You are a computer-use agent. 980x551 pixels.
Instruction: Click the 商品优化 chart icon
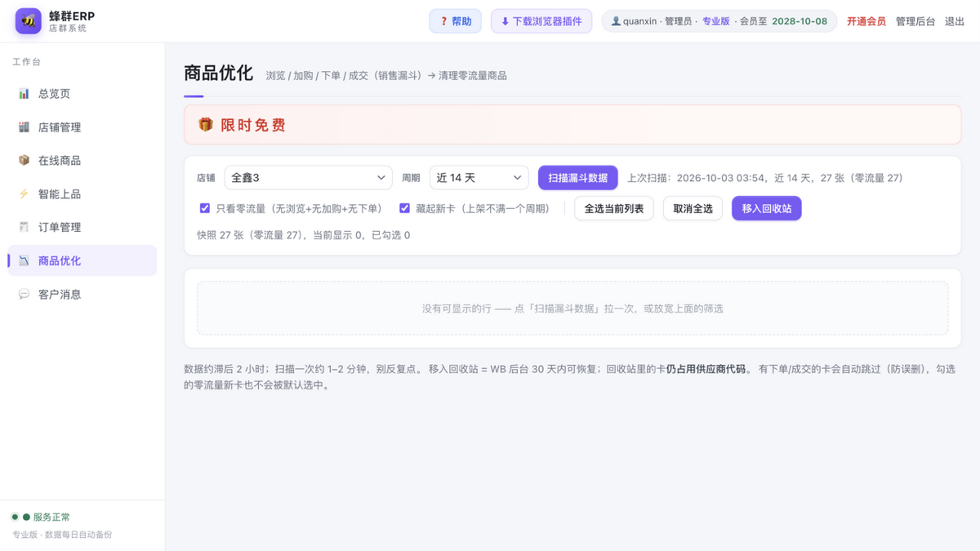coord(24,260)
